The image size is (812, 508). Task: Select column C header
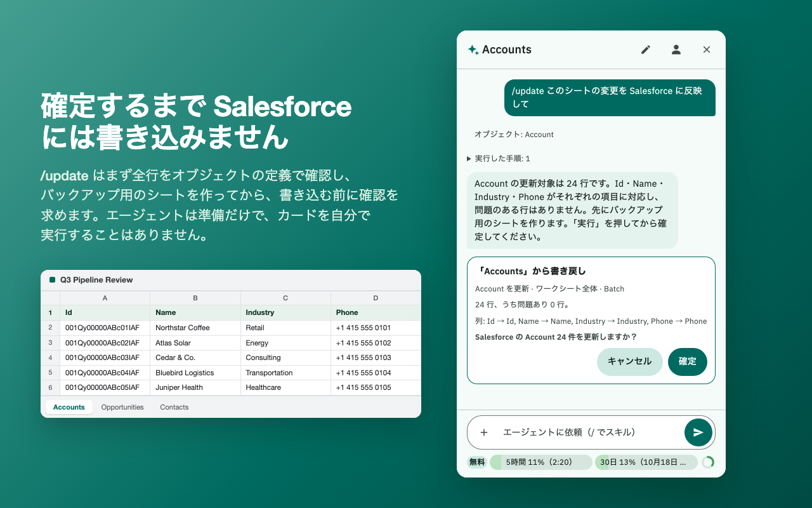[x=285, y=298]
